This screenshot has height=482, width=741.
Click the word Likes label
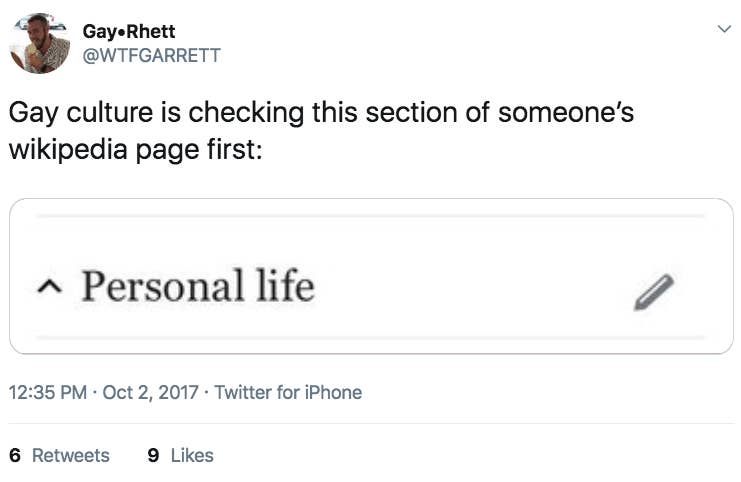click(192, 456)
